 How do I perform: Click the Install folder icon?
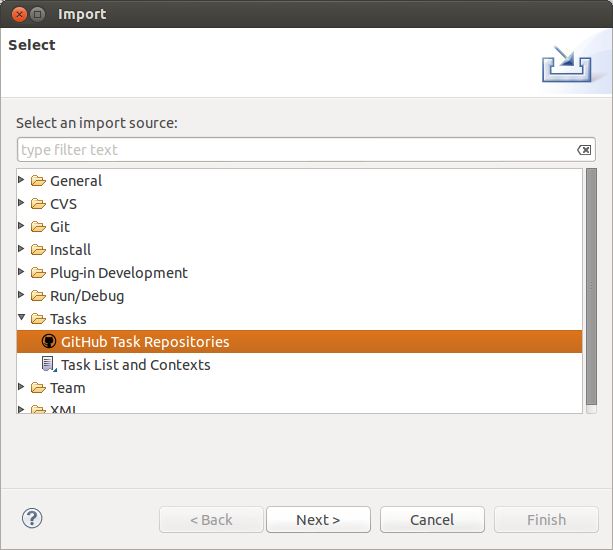(x=38, y=249)
